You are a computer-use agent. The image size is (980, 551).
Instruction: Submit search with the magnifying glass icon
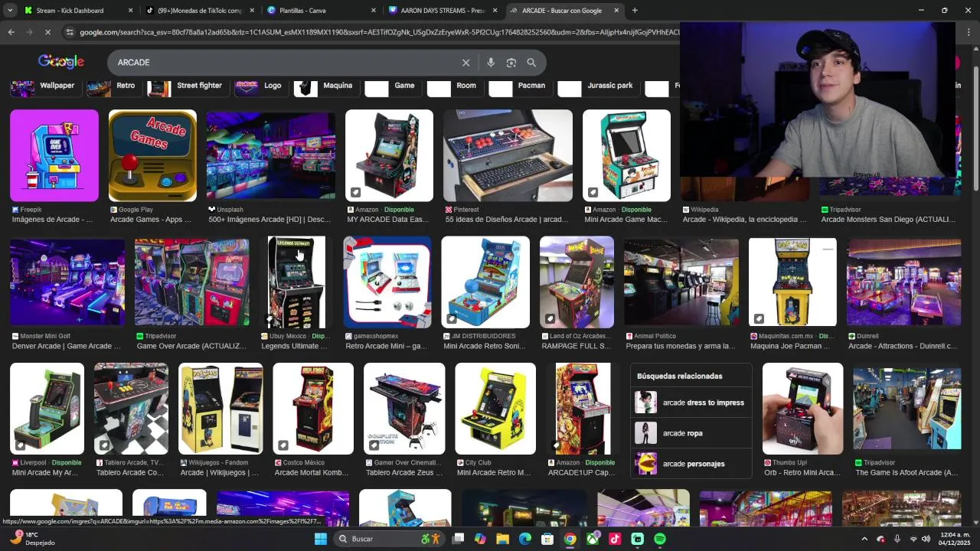531,63
